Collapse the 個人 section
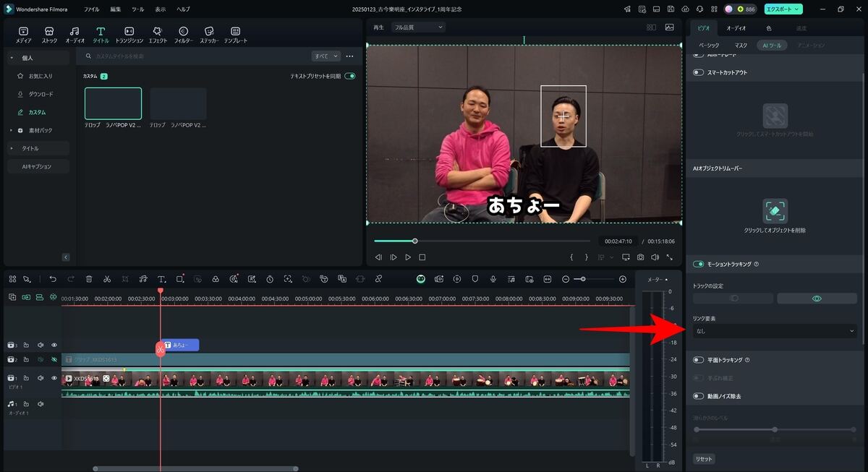Viewport: 868px width, 472px height. (11, 58)
